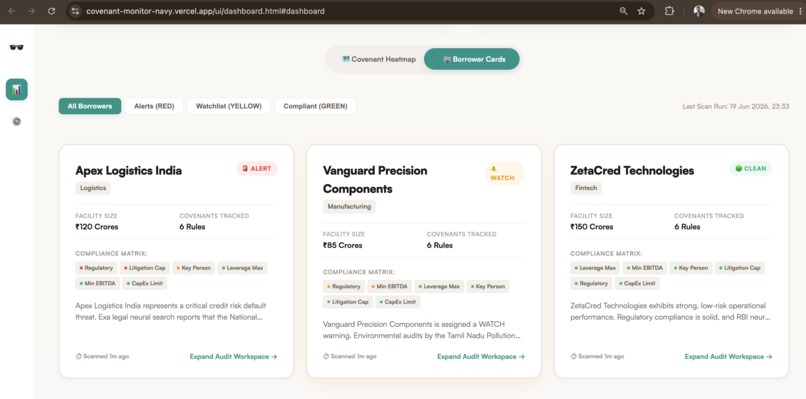Expand Audit Workspace for Vanguard Precision Components
The image size is (806, 399).
pos(481,356)
